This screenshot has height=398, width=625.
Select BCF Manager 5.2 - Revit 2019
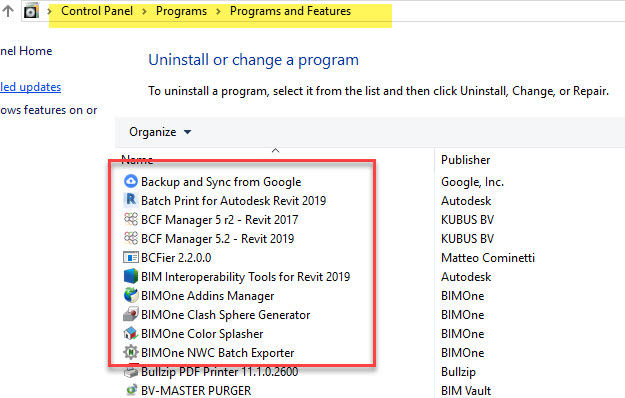tap(217, 239)
